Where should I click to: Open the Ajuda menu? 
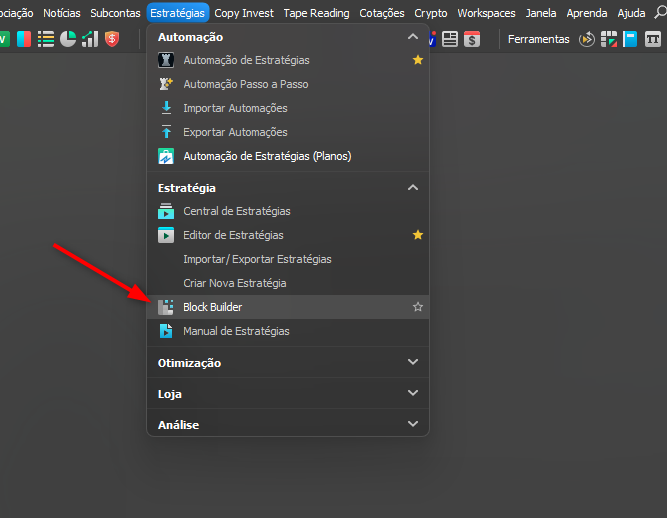[631, 13]
